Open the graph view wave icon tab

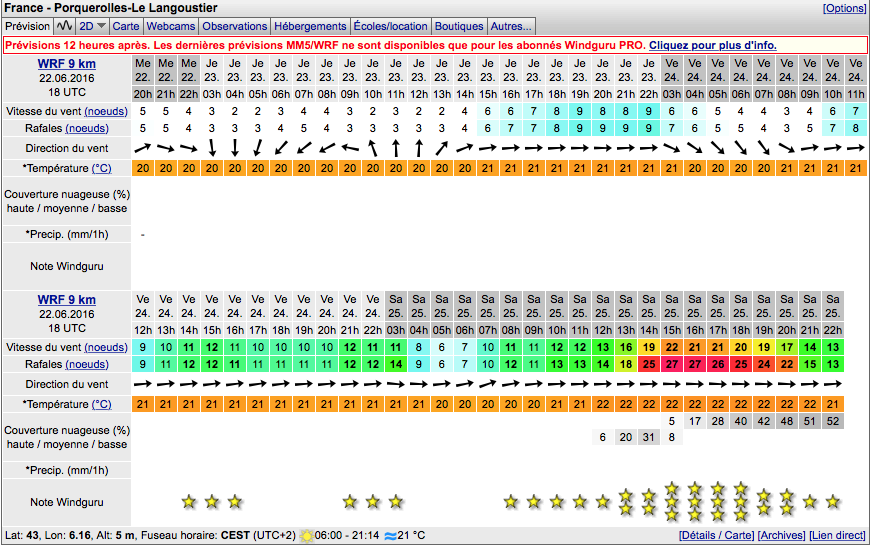(65, 26)
